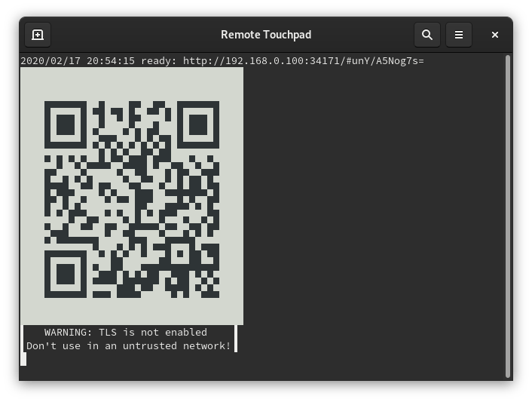Click the http://192.168.0.100:34171 URL

tap(304, 61)
